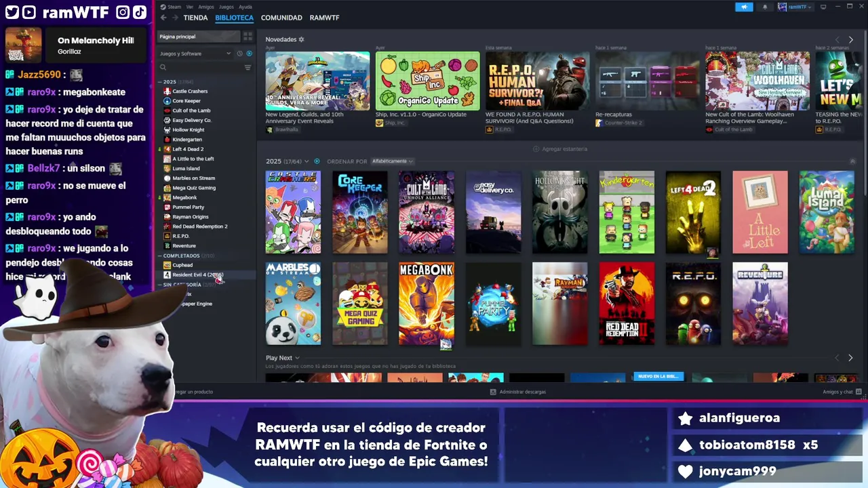Collapse the COMPLETADOS category in sidebar
This screenshot has height=488, width=868.
coord(160,256)
